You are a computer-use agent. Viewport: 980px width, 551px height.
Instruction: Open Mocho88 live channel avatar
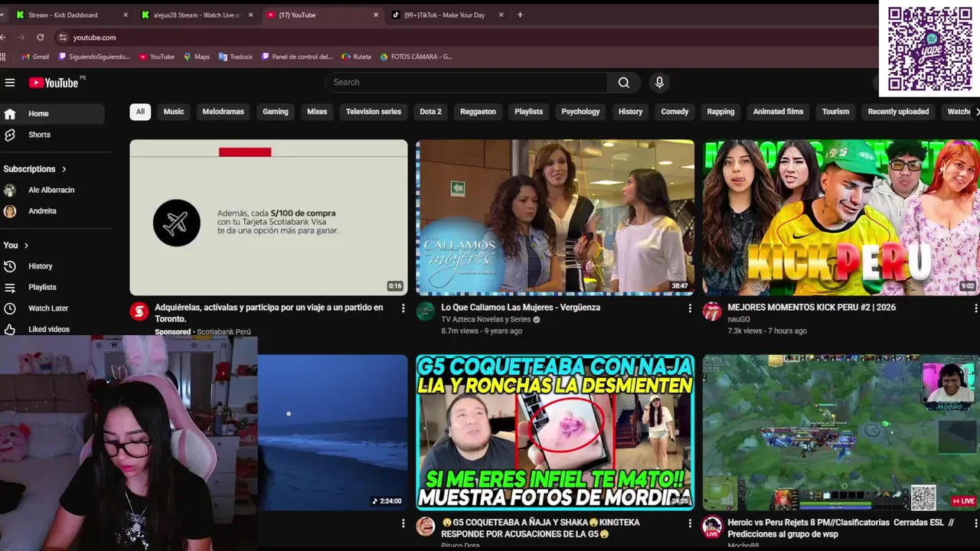click(712, 527)
